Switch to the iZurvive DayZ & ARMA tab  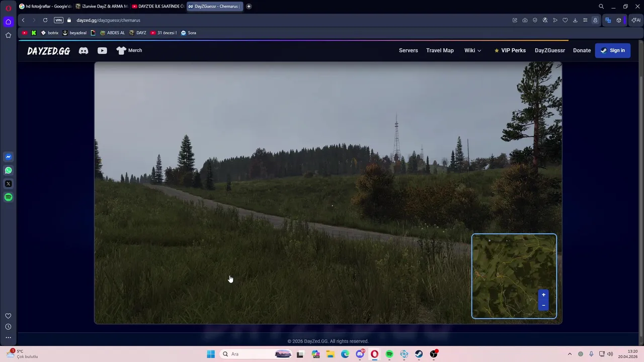[x=102, y=6]
